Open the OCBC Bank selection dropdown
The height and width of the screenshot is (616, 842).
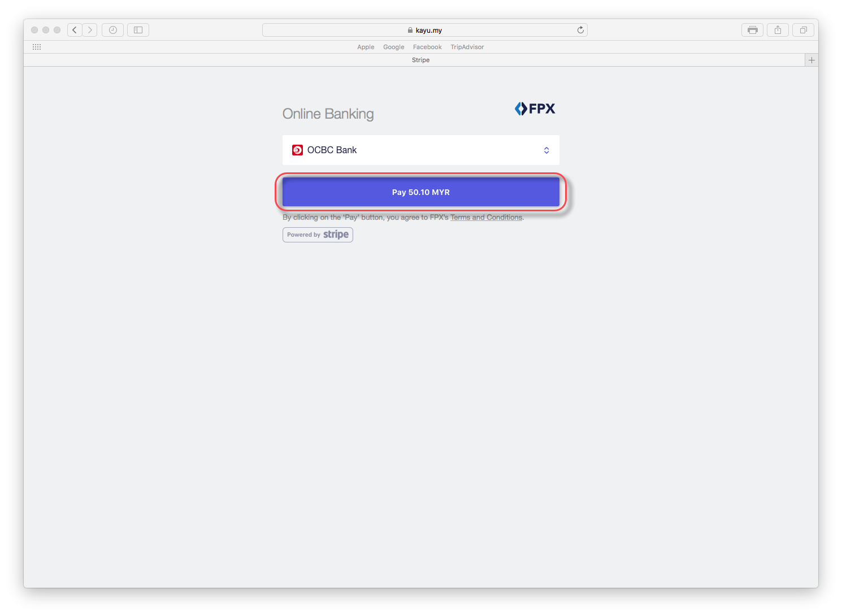[421, 150]
